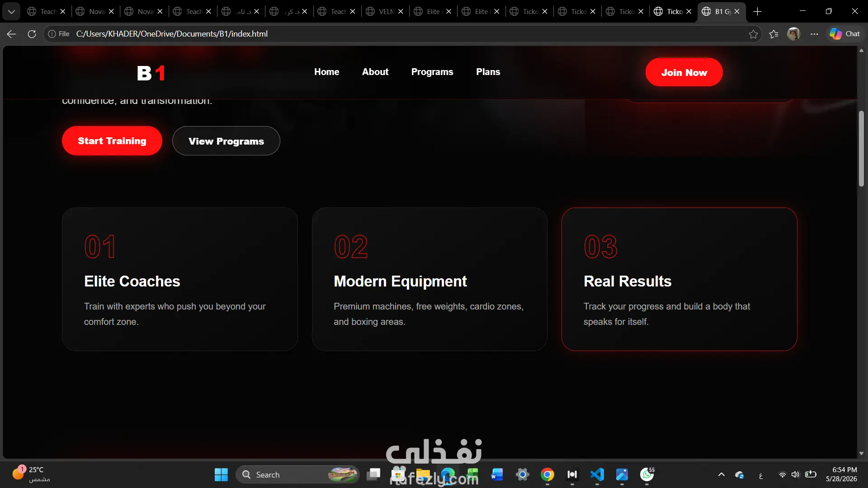Launch Microsoft Word from the taskbar
868x488 pixels.
pos(497,474)
